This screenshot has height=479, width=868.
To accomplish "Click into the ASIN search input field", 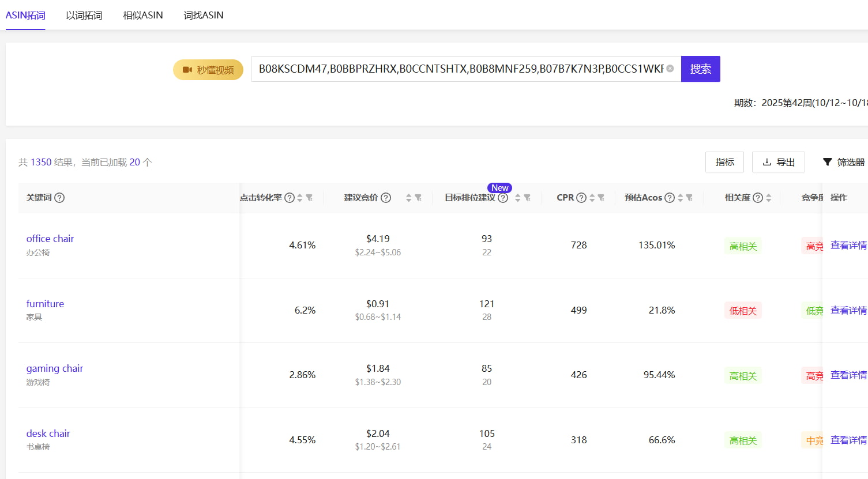I will [460, 69].
